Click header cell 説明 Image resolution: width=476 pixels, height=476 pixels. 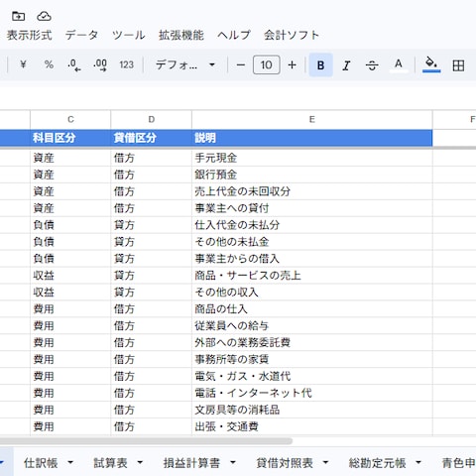[312, 138]
